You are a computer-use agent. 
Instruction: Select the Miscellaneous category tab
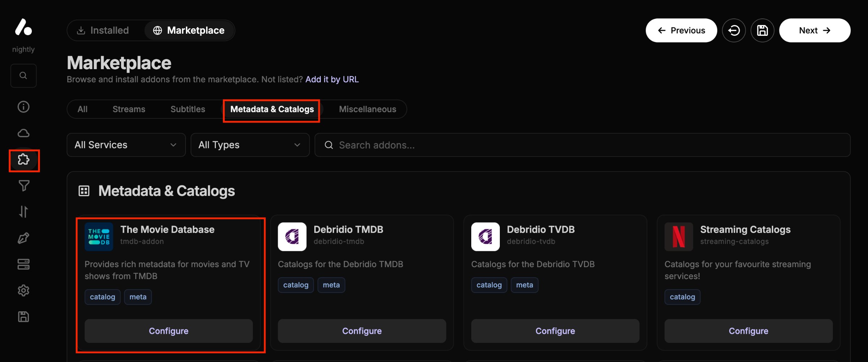367,109
